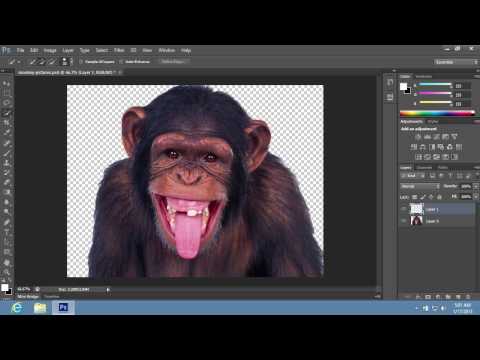This screenshot has width=480, height=360.
Task: Select the Pen tool
Action: 7,222
